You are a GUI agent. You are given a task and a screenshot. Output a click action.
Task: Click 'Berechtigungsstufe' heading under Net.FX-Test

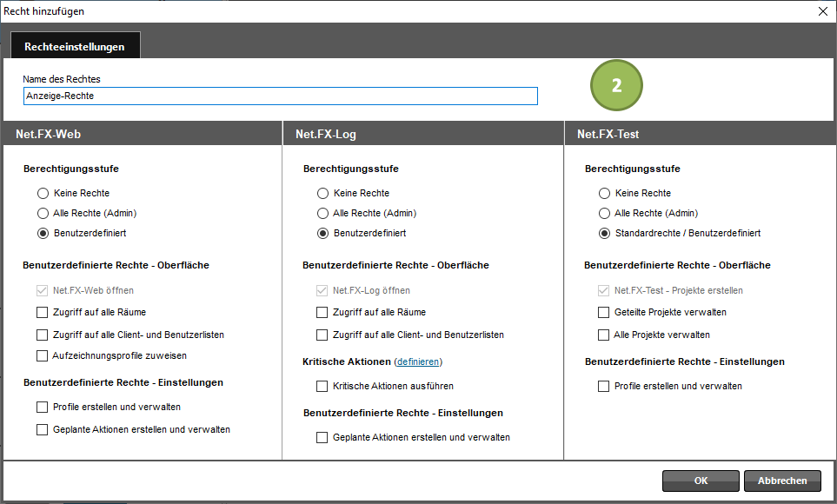(633, 169)
